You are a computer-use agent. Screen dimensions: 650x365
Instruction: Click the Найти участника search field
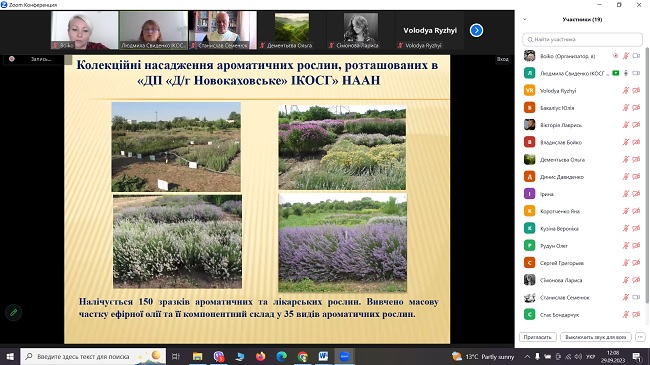pyautogui.click(x=582, y=39)
